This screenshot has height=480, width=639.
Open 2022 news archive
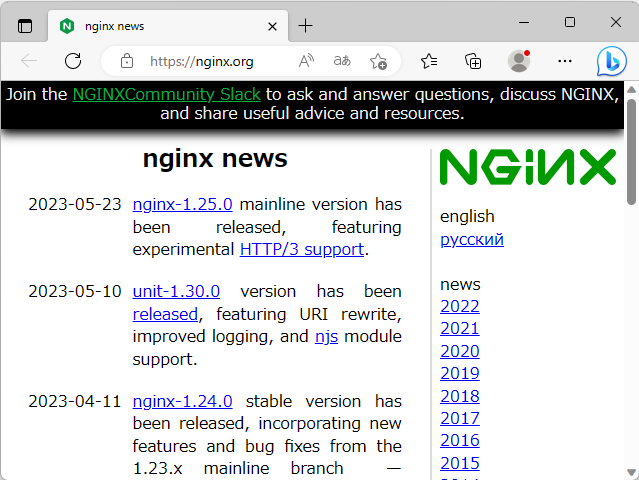460,306
